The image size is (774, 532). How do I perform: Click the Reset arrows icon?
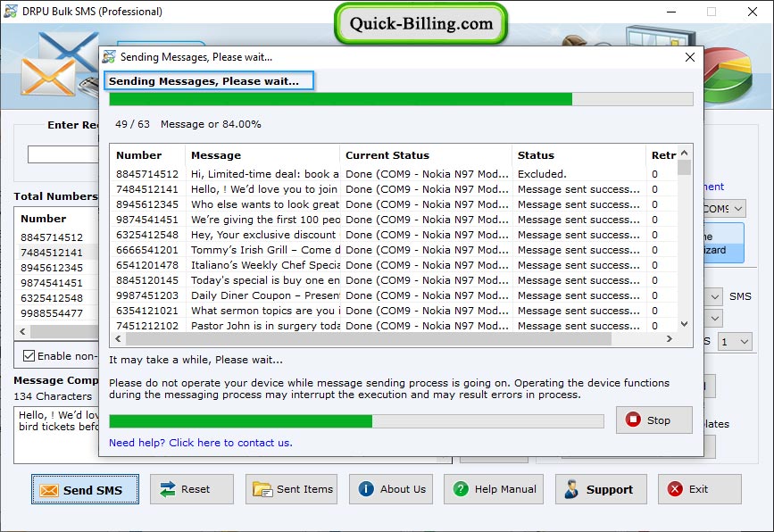[168, 489]
